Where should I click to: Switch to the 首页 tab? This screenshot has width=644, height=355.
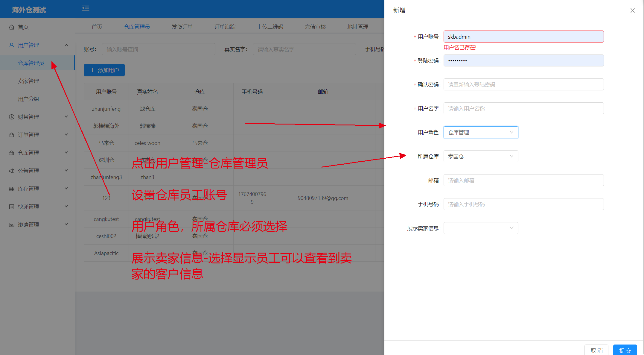pos(97,27)
